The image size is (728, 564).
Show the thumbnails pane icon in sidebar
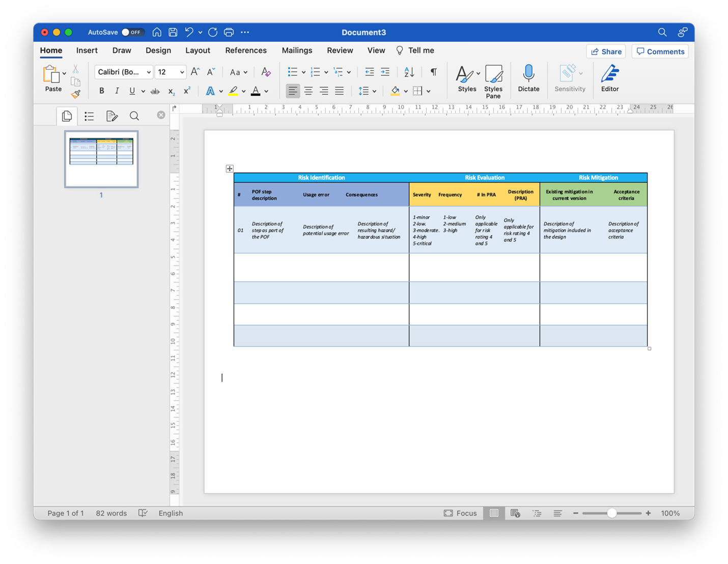67,116
